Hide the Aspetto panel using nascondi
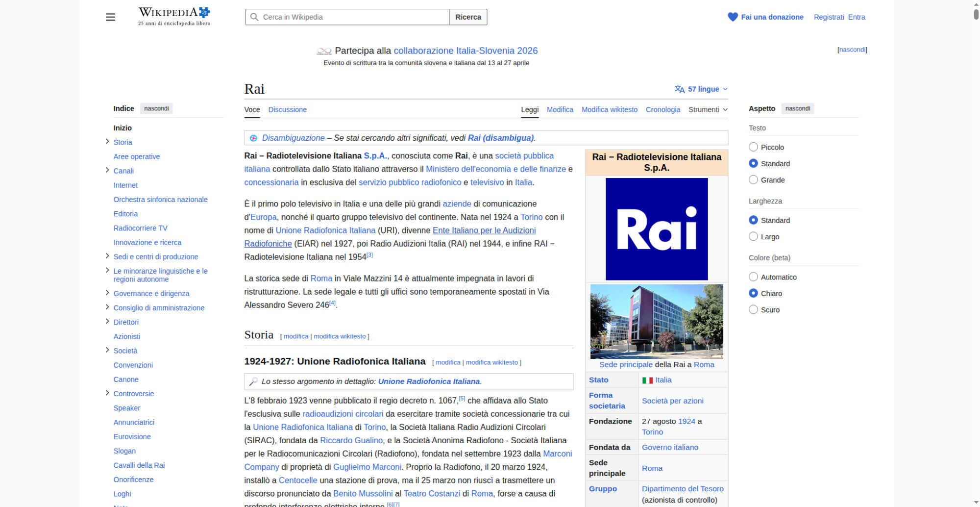The width and height of the screenshot is (980, 507). tap(797, 108)
